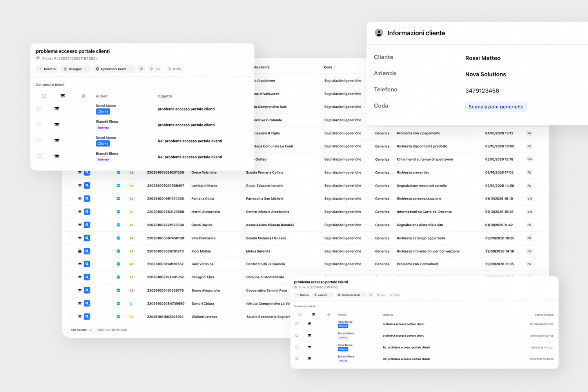Click the opened envelope icon on Ricci Matteo's row
Image resolution: width=588 pixels, height=392 pixels.
coord(80,251)
